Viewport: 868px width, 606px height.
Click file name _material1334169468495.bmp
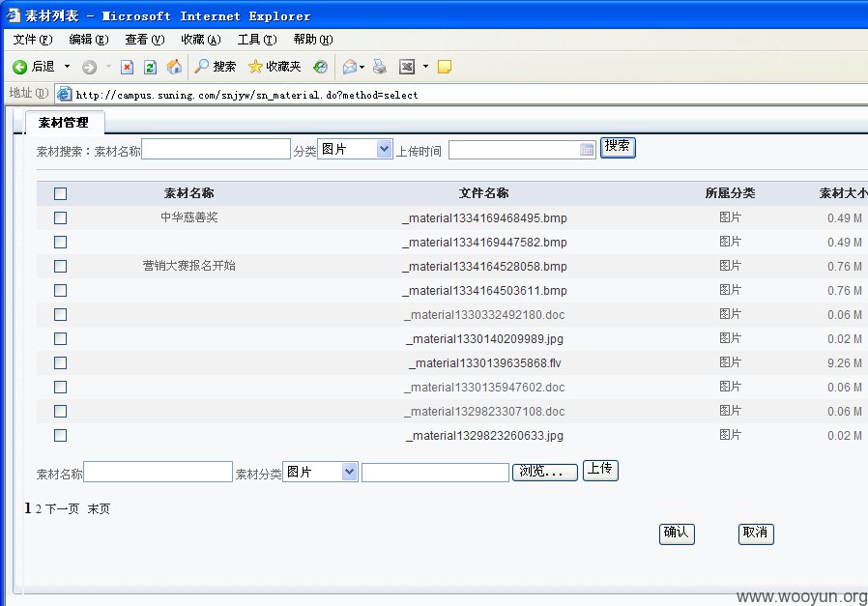pyautogui.click(x=484, y=218)
